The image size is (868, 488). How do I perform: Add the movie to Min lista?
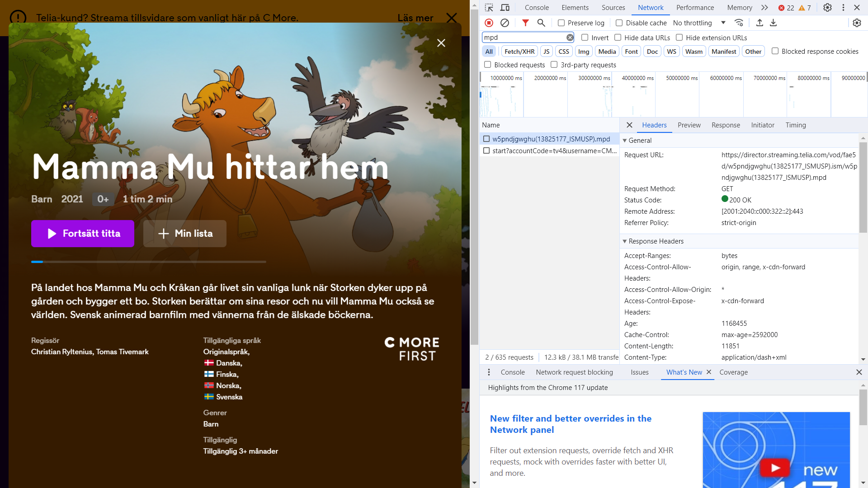pos(185,234)
